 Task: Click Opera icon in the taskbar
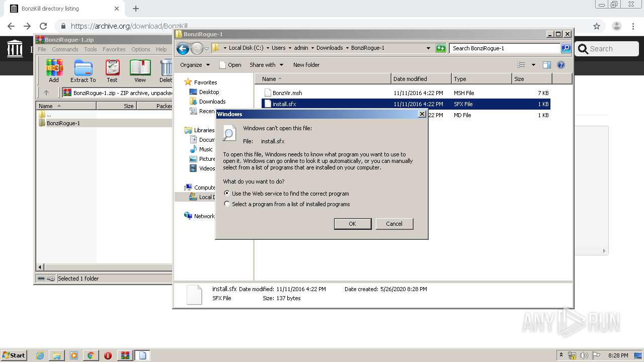pyautogui.click(x=108, y=355)
